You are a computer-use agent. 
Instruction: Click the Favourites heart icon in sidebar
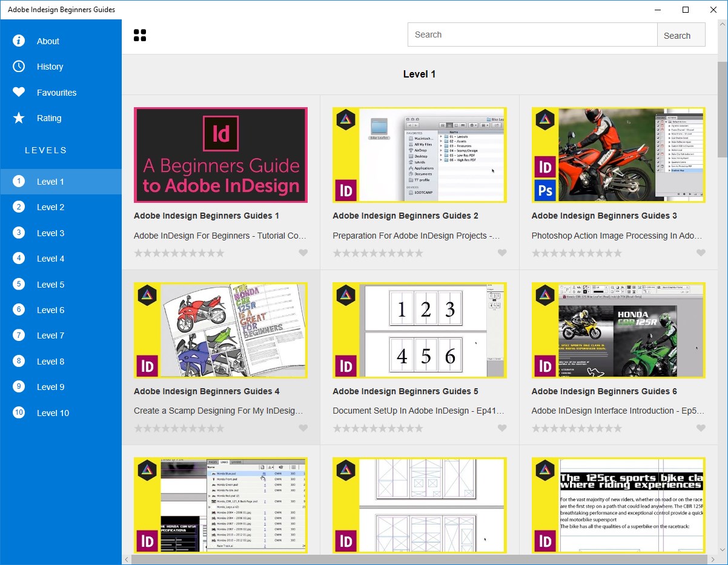click(x=19, y=92)
